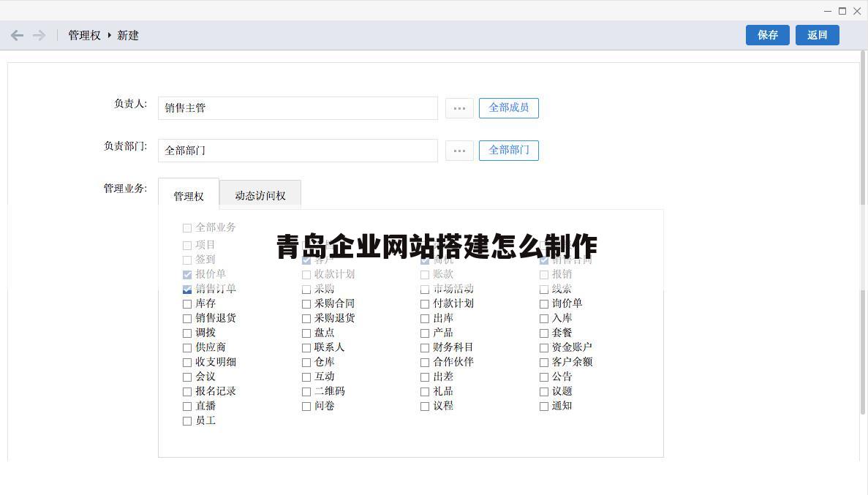Click the 返回 button
Image resolution: width=868 pixels, height=495 pixels.
click(817, 34)
